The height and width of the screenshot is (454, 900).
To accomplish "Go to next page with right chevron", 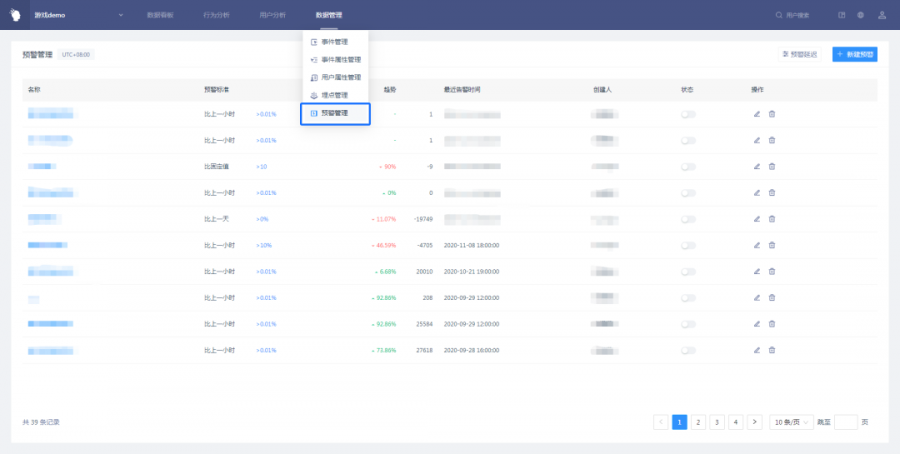I will coord(755,422).
